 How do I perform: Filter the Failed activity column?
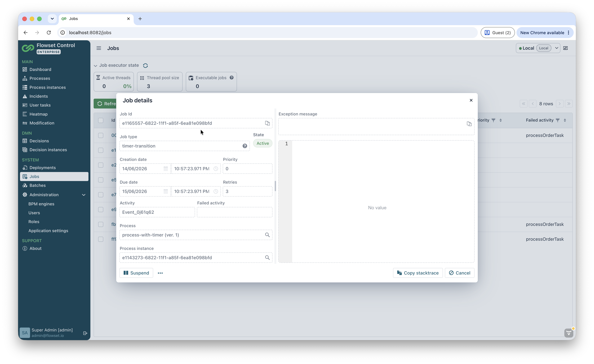(558, 120)
